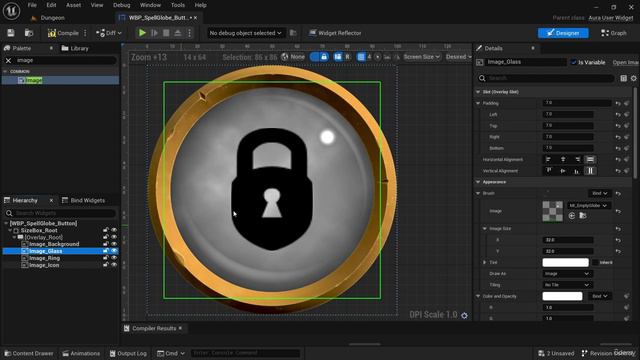Toggle visibility eye for Image_Background
The height and width of the screenshot is (360, 640).
(114, 244)
